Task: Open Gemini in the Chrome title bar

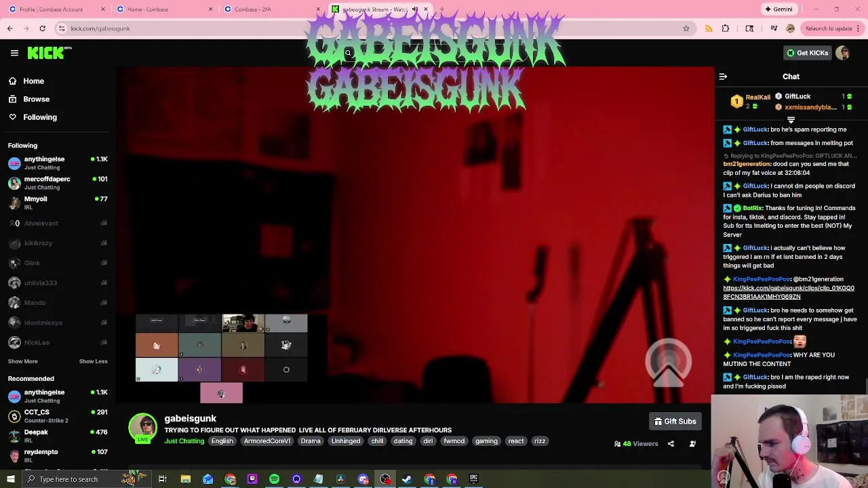Action: tap(778, 9)
